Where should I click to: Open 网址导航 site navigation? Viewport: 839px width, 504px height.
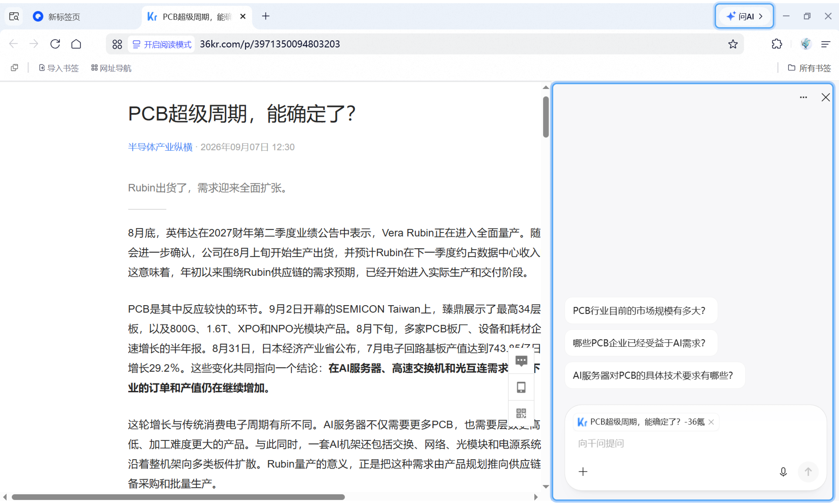click(111, 68)
